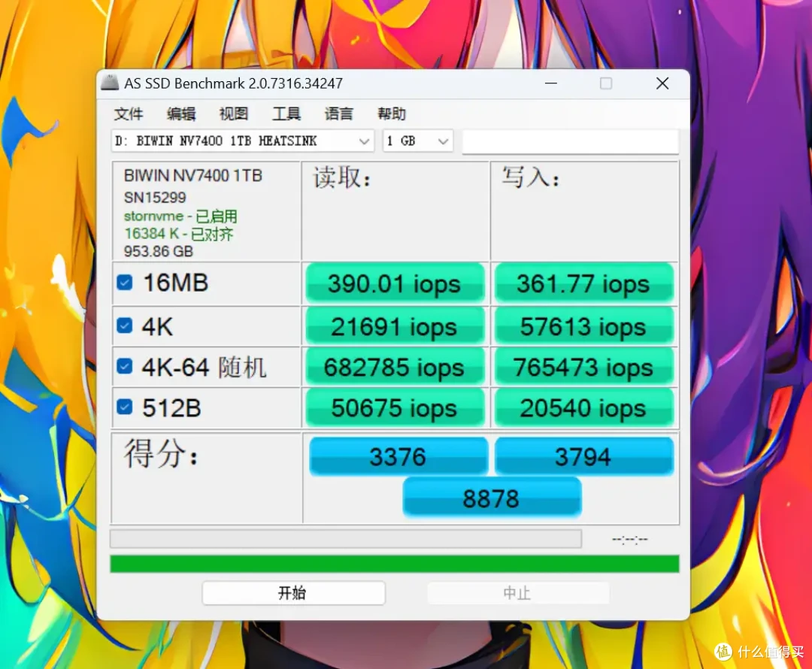
Task: Click the stornvme - 已启用 driver status
Action: (180, 216)
